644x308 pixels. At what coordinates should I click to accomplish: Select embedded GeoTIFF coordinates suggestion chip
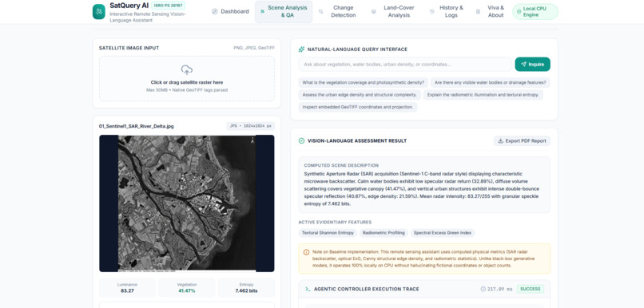[x=358, y=107]
